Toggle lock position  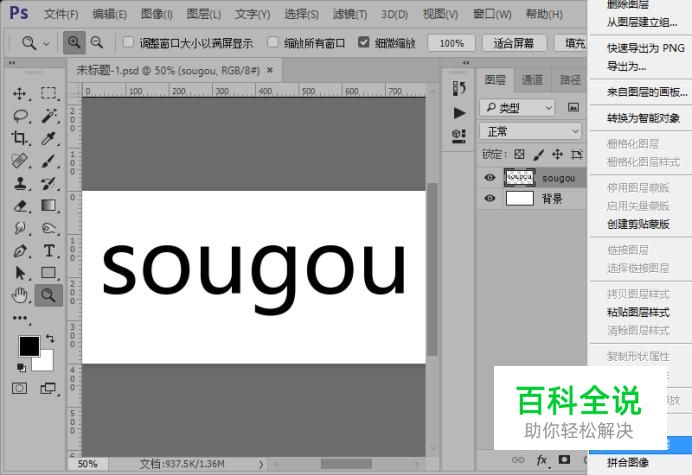tap(557, 154)
